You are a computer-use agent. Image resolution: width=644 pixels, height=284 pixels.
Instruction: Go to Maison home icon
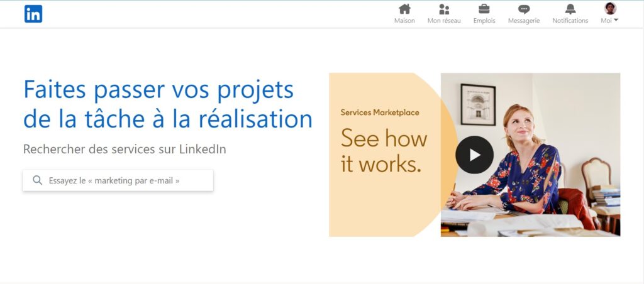404,9
